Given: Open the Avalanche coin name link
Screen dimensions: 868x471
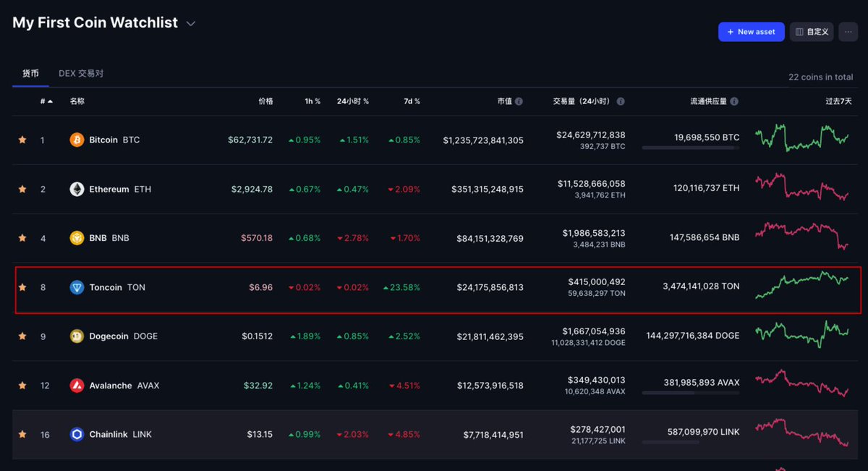Looking at the screenshot, I should [111, 386].
